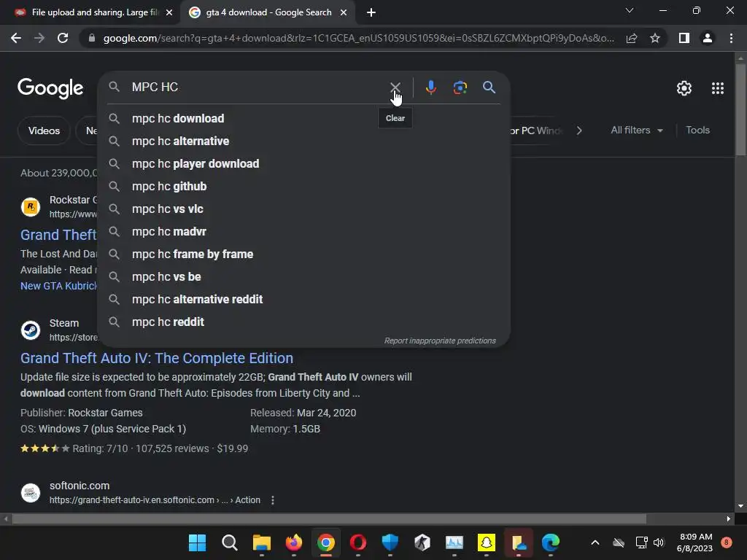Focus the browser address bar
Image resolution: width=747 pixels, height=560 pixels.
358,38
